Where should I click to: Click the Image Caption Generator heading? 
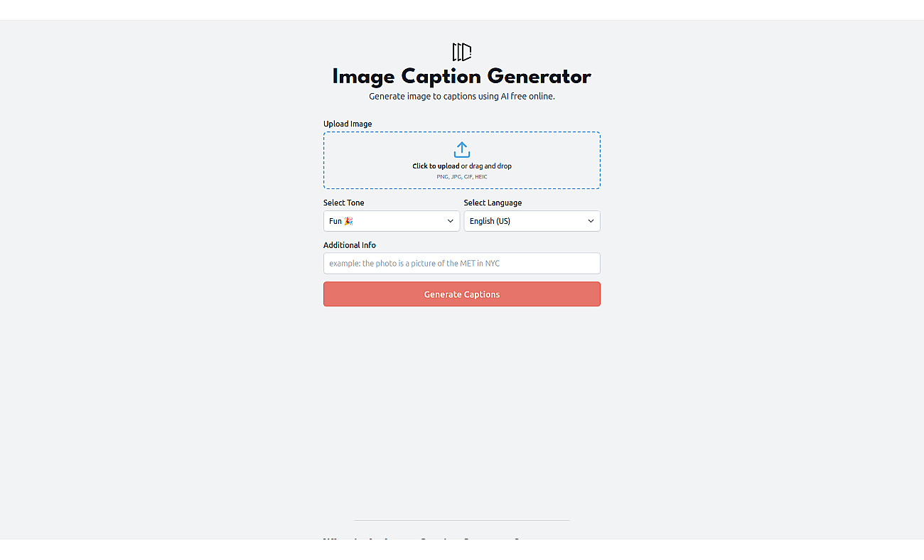point(462,77)
